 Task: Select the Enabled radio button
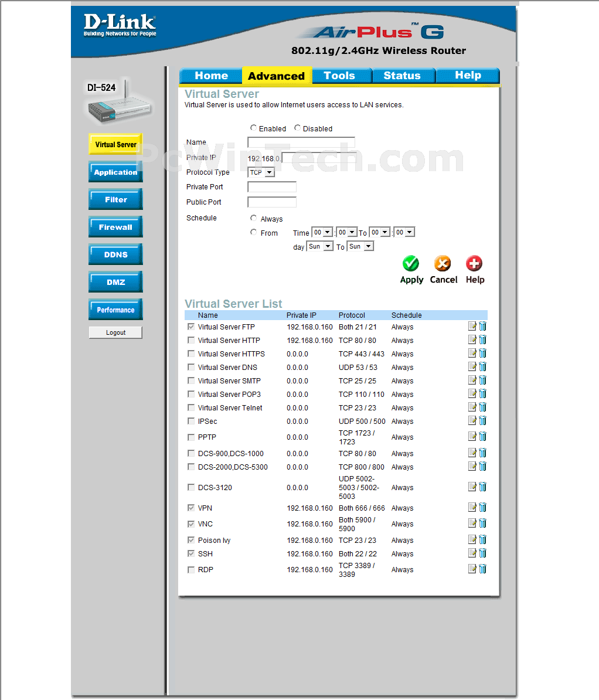253,128
